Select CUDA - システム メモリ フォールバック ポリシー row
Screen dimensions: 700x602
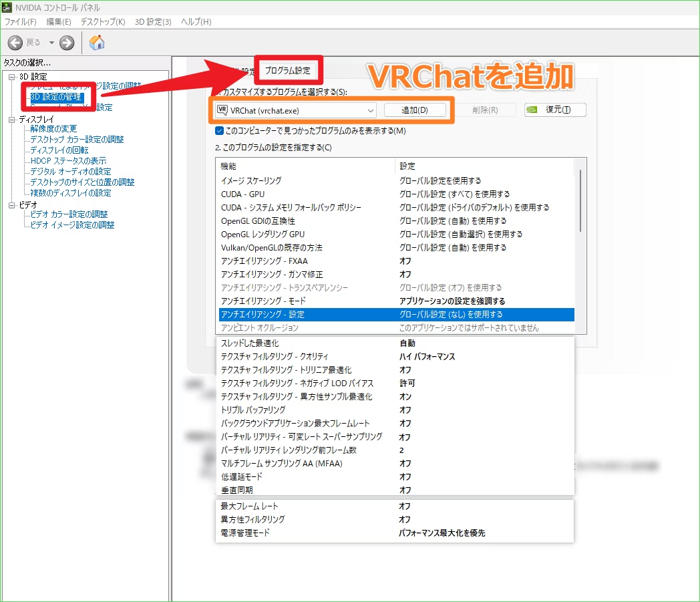point(397,208)
